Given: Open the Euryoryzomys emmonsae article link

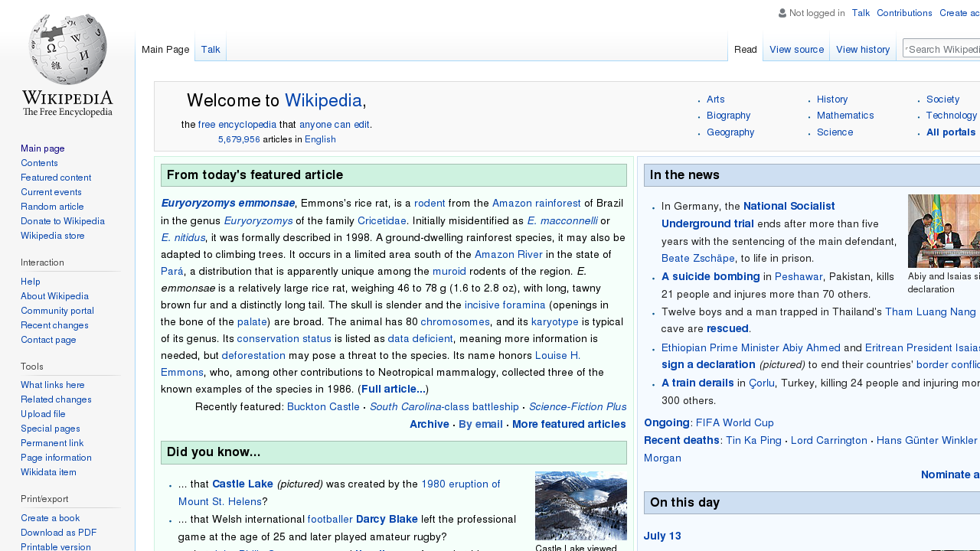Looking at the screenshot, I should pos(228,203).
